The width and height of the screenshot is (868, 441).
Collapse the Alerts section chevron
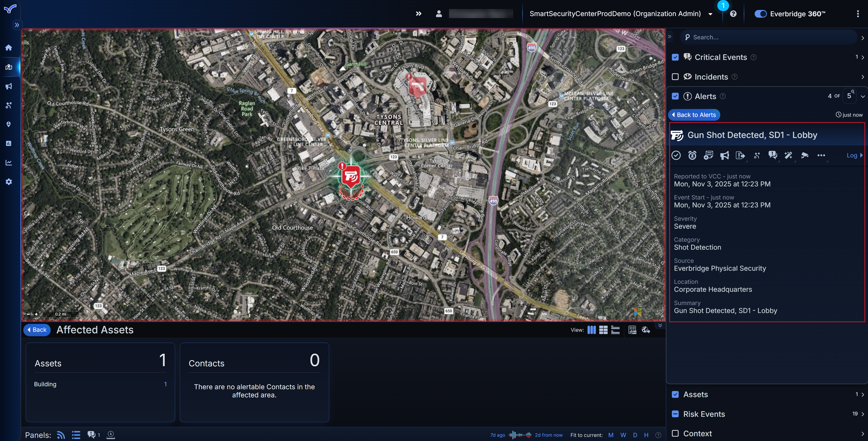click(x=863, y=96)
